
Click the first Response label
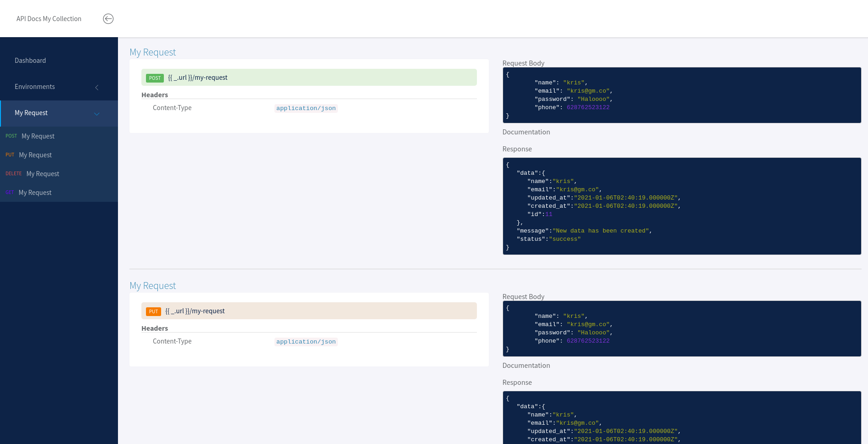[517, 149]
